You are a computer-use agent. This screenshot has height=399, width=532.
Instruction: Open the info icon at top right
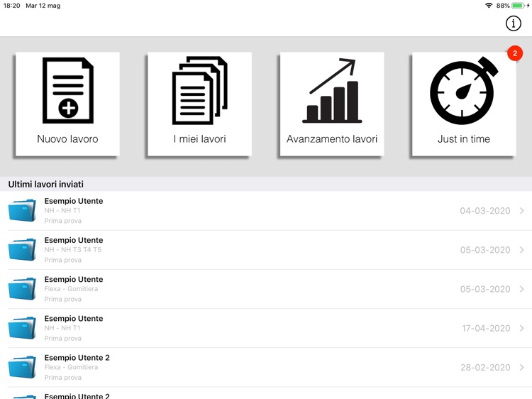tap(513, 23)
